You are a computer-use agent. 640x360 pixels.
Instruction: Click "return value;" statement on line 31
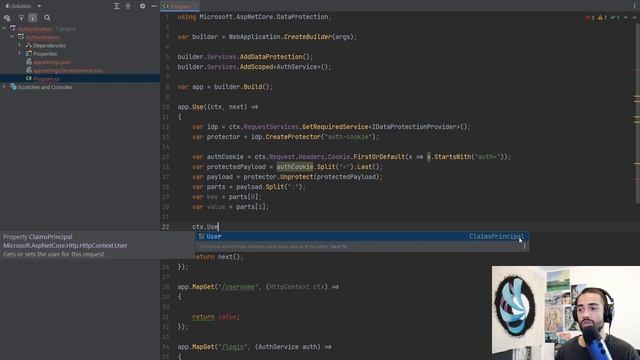(x=216, y=317)
